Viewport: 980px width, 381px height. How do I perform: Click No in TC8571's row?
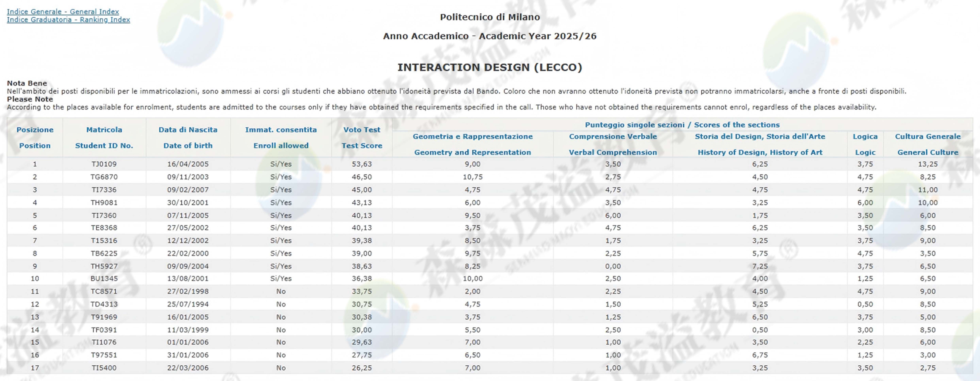(281, 292)
